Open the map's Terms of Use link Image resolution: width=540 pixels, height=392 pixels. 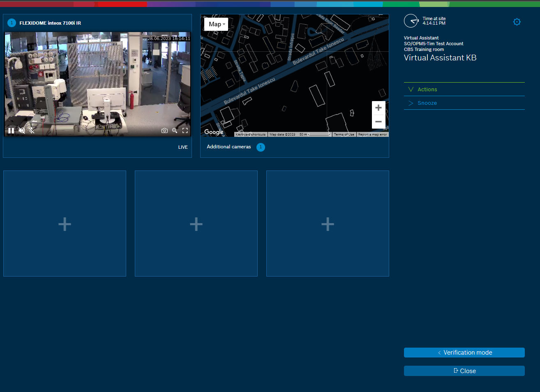(344, 134)
